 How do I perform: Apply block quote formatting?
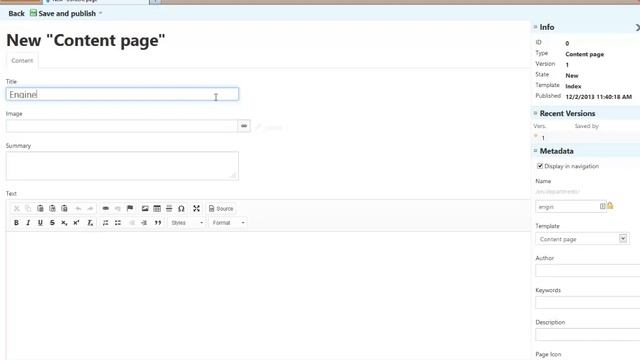[x=158, y=223]
